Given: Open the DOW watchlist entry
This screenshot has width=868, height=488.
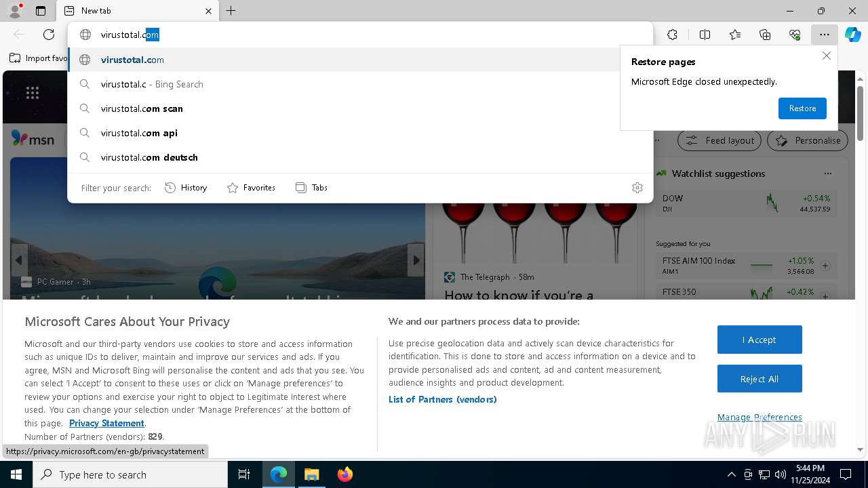Looking at the screenshot, I should point(747,203).
